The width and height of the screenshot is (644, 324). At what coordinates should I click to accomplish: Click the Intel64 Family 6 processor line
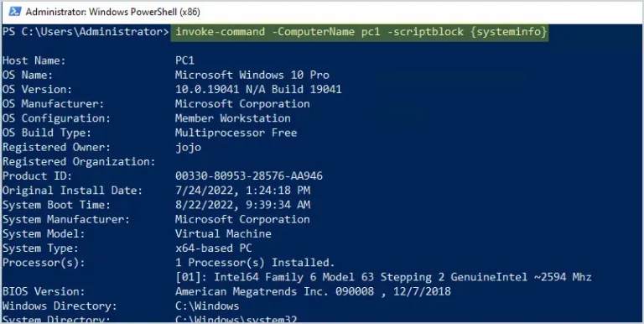383,277
